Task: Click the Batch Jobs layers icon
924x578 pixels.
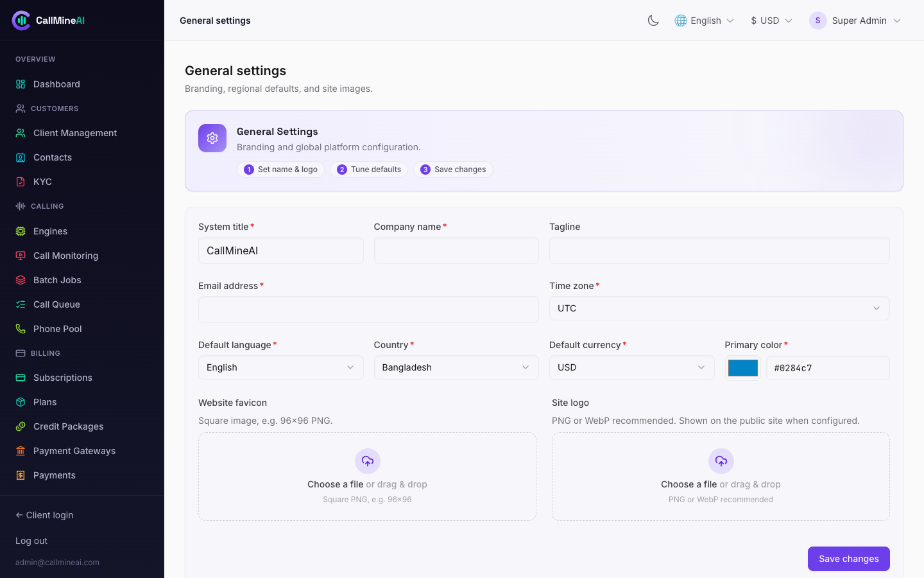Action: click(x=21, y=280)
